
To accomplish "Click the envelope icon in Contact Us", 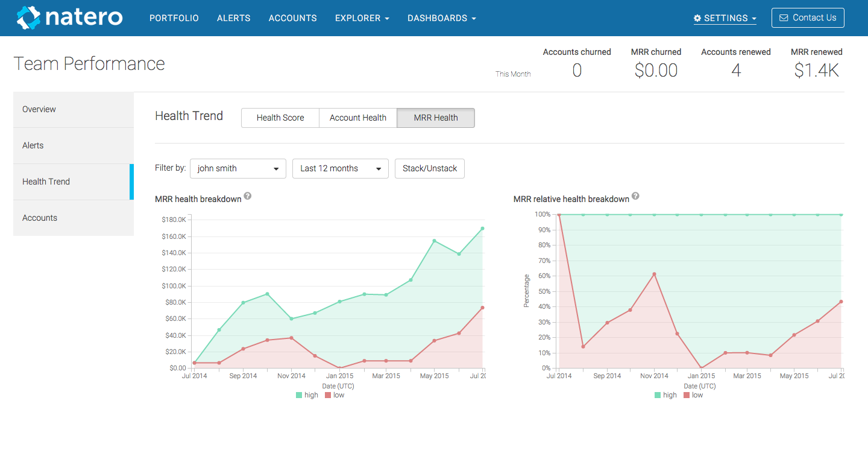I will (x=784, y=18).
